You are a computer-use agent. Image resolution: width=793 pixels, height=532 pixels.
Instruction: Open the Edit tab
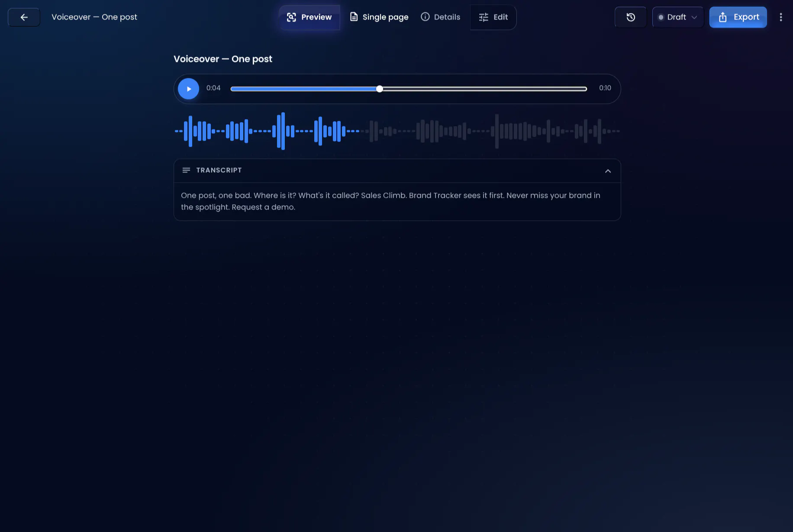pos(493,17)
